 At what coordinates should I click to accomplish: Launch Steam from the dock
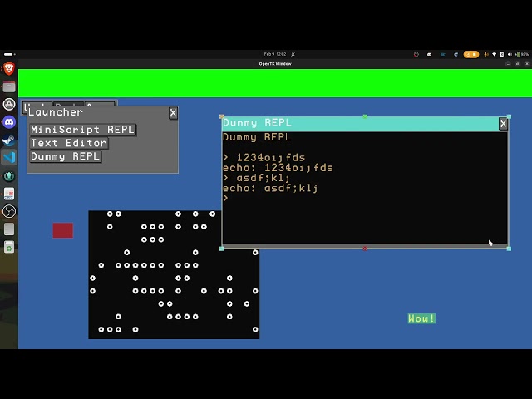click(9, 140)
